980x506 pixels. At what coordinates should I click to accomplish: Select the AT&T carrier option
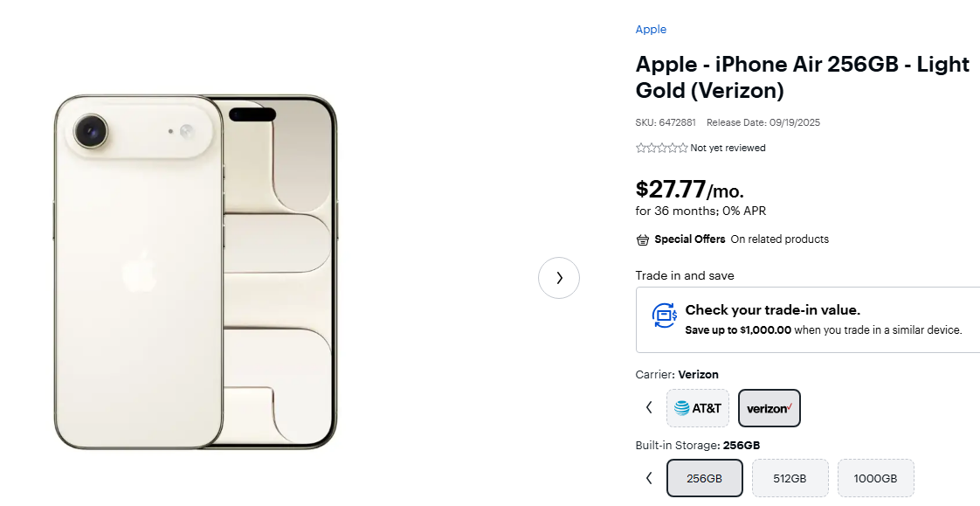coord(697,407)
